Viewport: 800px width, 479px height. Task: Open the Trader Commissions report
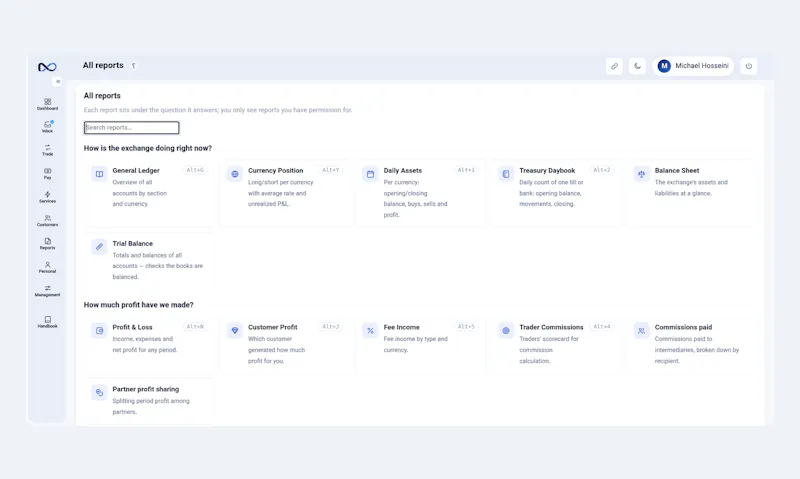(x=556, y=345)
